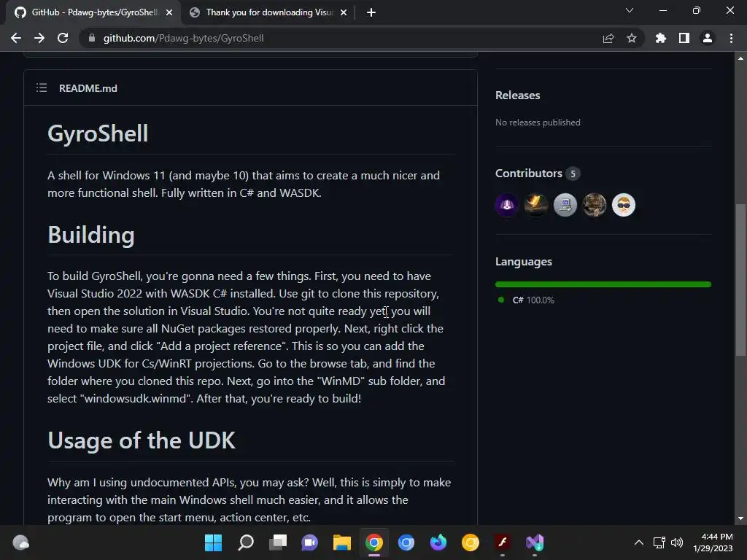Click the Usage of the UDK heading
The height and width of the screenshot is (560, 747).
pyautogui.click(x=142, y=440)
